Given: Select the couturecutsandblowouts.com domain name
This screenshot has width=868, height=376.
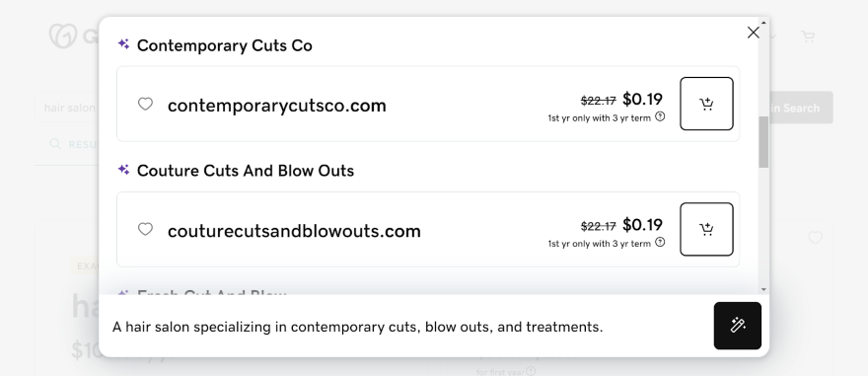Looking at the screenshot, I should coord(294,231).
